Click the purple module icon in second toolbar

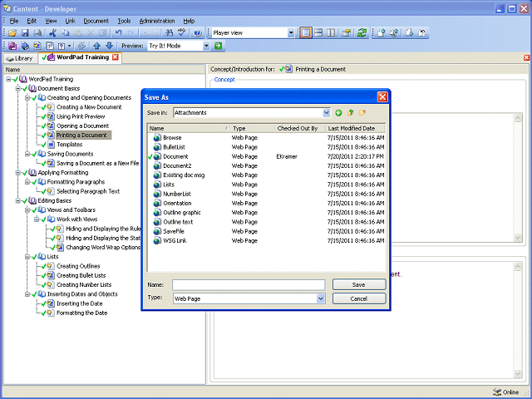pyautogui.click(x=12, y=46)
